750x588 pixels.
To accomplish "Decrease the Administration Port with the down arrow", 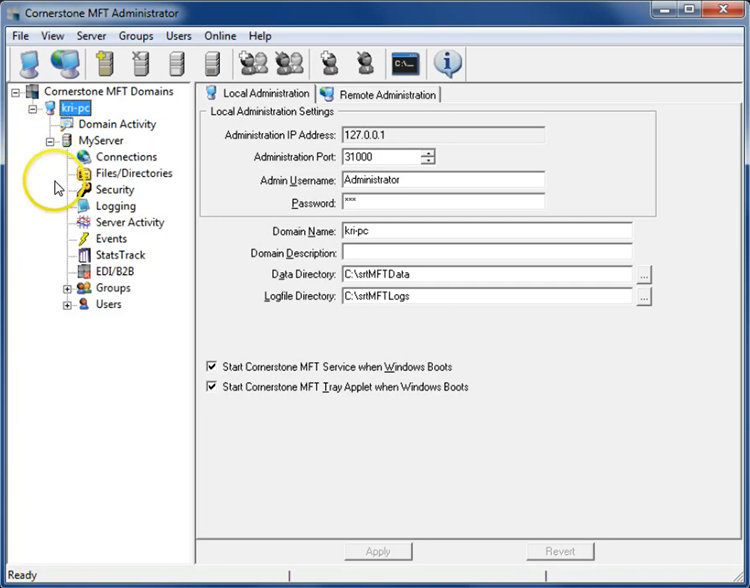I will 428,160.
